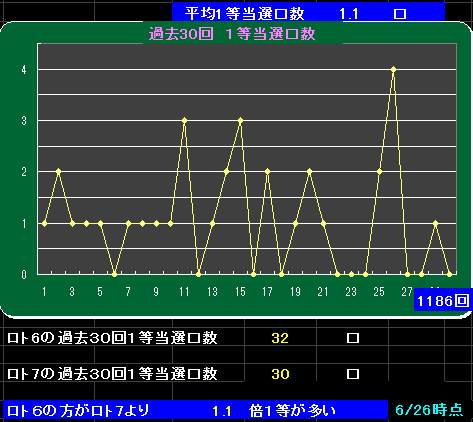This screenshot has height=422, width=473.
Task: Click the data marker at draw 25 with value 2
Action: [379, 171]
